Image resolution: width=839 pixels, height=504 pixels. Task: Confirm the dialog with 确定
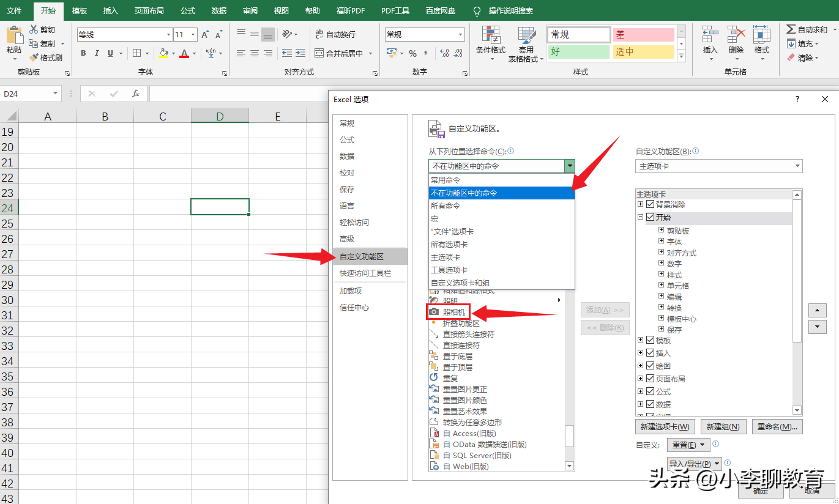[x=761, y=491]
